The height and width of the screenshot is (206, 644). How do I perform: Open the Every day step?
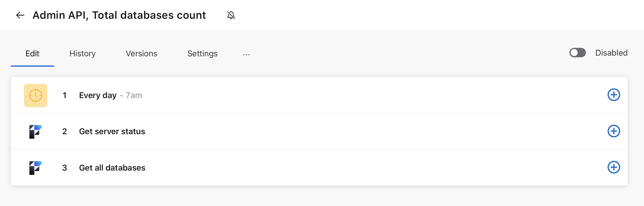tap(319, 95)
